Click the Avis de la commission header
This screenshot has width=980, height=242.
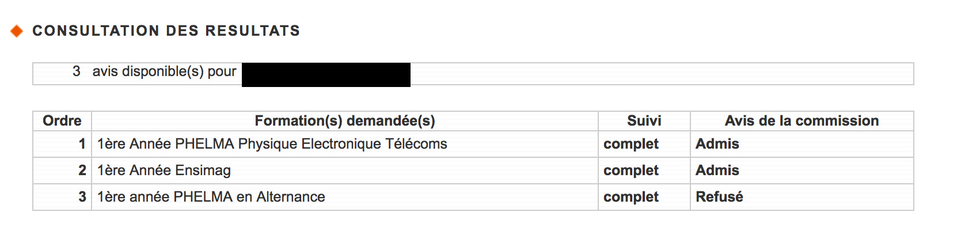pyautogui.click(x=802, y=121)
